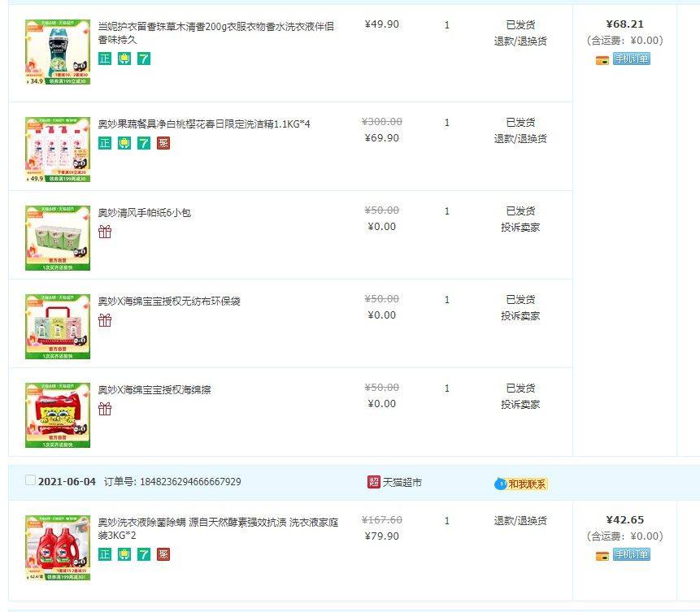Click 投诉卖家 for 无纺布环保袋

tap(520, 315)
